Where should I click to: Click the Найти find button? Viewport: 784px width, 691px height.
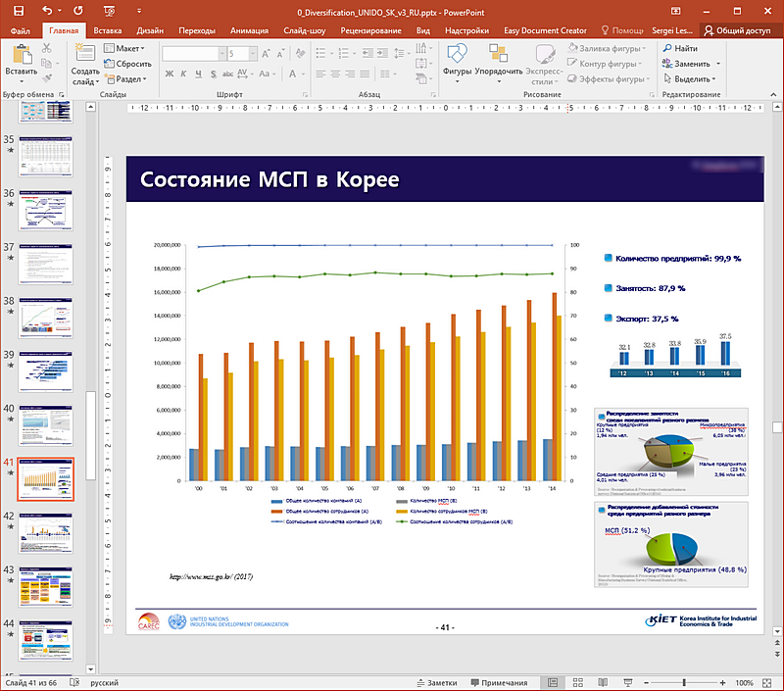680,48
